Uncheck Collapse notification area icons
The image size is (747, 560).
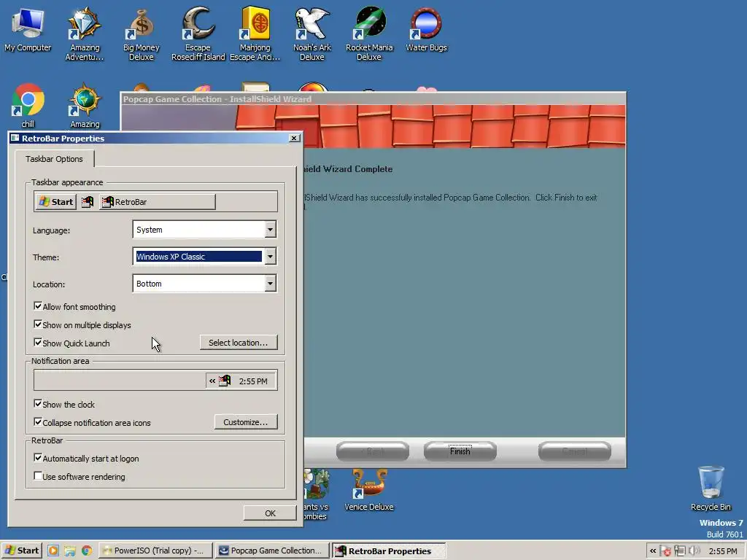(38, 422)
